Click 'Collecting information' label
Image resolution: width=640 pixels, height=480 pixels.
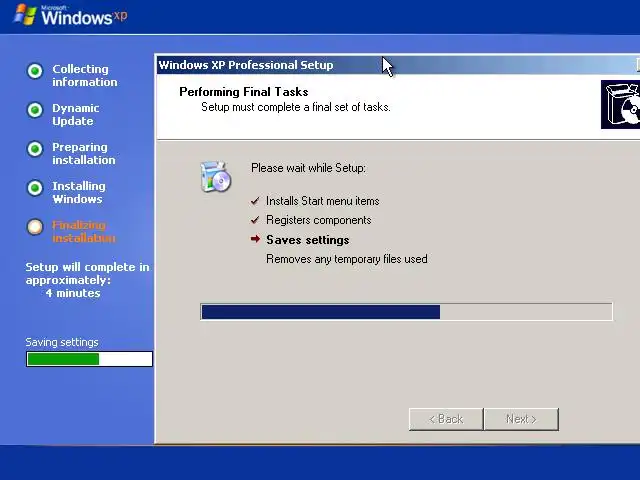click(x=84, y=76)
